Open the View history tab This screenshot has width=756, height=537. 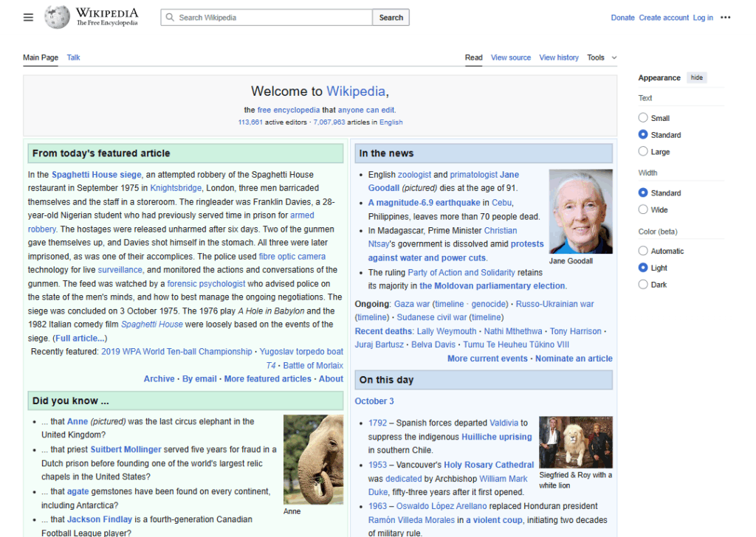tap(558, 58)
